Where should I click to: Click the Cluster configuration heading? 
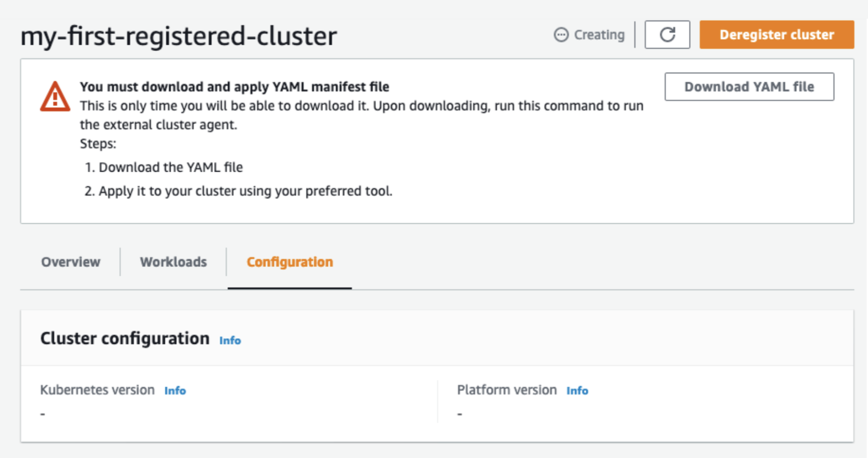(x=125, y=338)
